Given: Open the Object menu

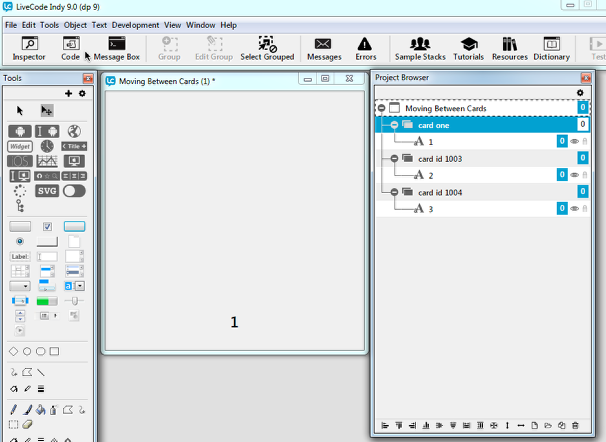Looking at the screenshot, I should 75,25.
